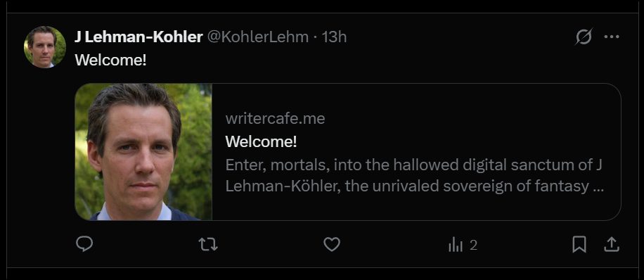Click empty area right of Welcome! tweet text

(x=370, y=61)
